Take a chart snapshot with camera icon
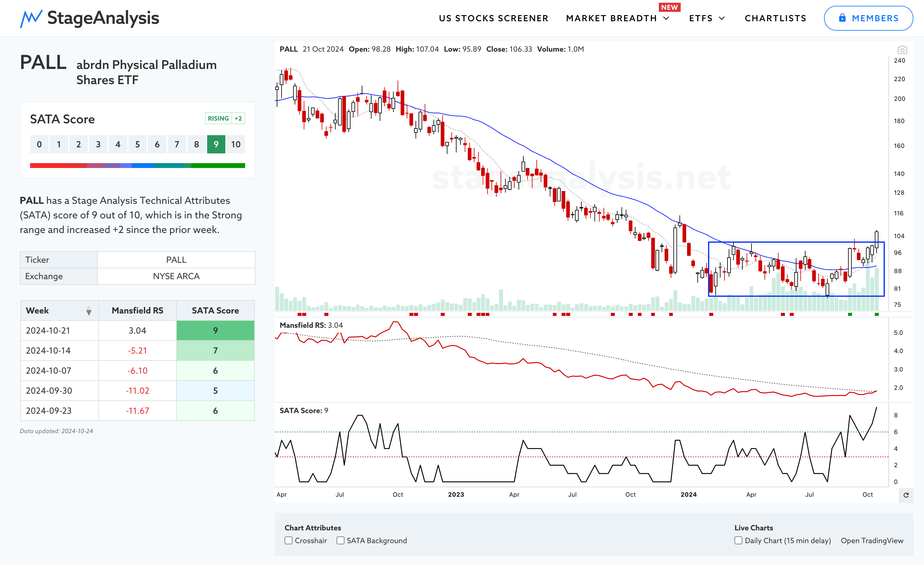The image size is (924, 565). [x=902, y=50]
